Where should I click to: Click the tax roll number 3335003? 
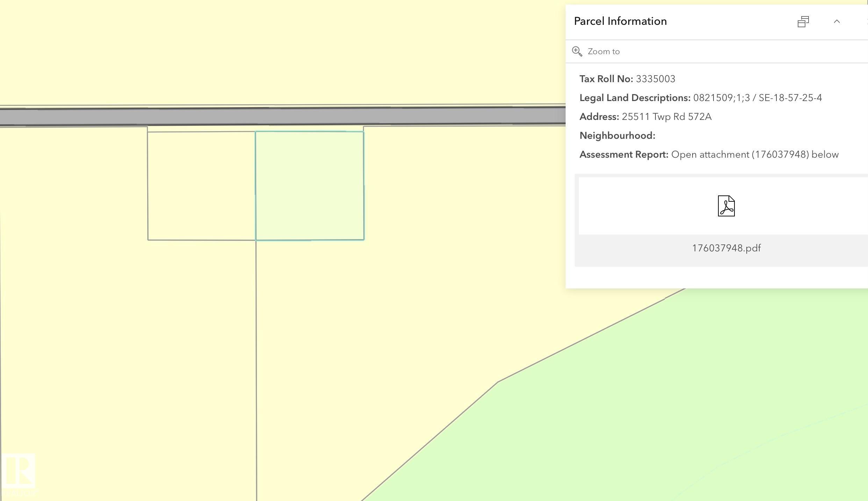point(655,79)
